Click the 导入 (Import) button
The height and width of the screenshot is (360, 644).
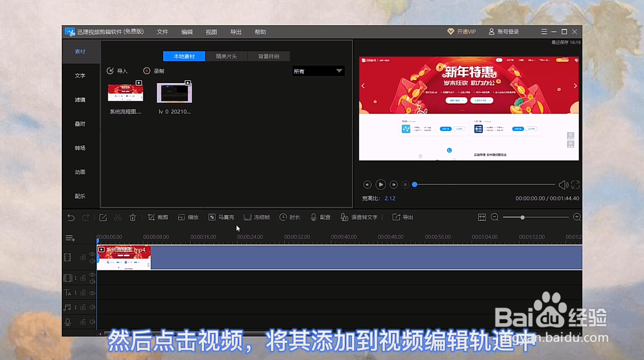coord(117,71)
